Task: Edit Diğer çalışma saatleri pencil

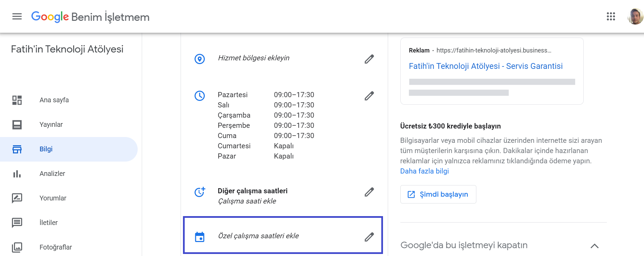Action: tap(369, 192)
